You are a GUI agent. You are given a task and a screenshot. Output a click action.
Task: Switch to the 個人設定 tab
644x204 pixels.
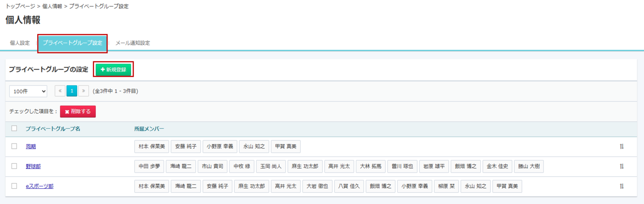tap(20, 43)
